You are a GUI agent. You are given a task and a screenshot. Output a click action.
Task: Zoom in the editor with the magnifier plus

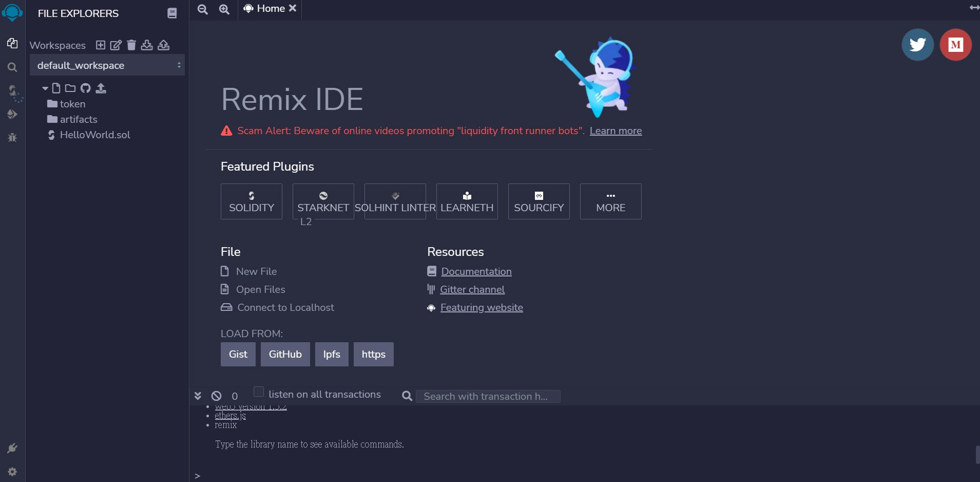224,9
